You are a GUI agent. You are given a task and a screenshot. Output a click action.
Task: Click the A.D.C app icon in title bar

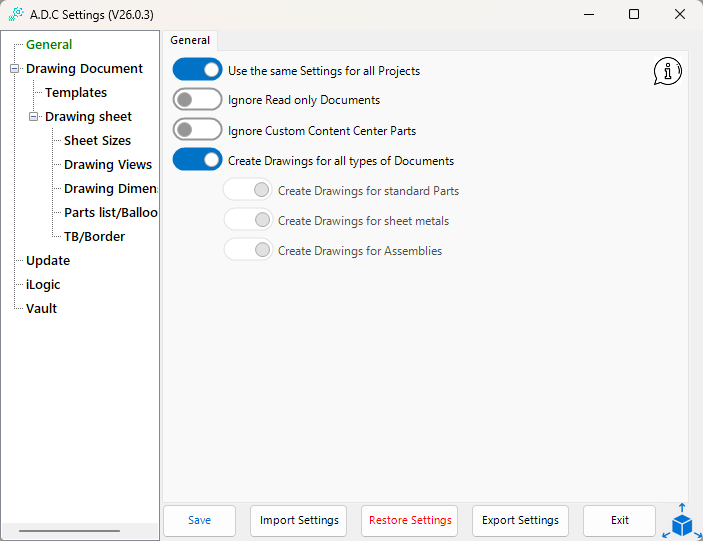pos(15,14)
